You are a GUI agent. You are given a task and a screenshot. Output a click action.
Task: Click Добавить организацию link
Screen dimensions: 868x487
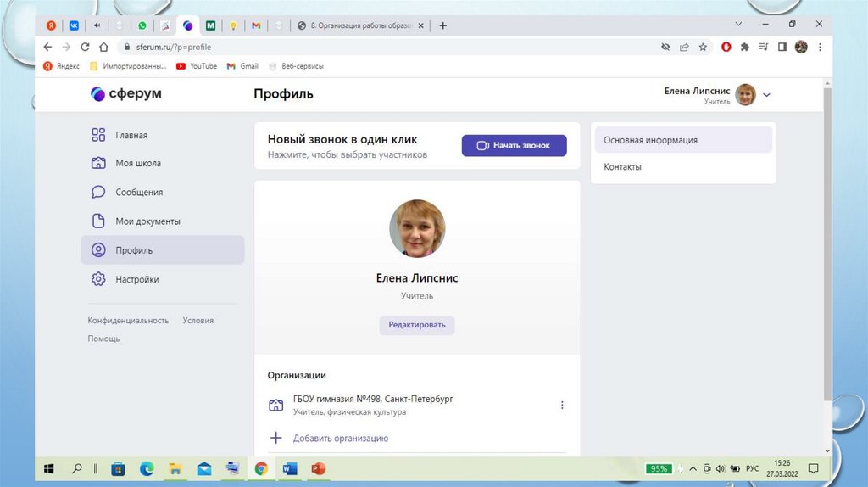[x=340, y=439]
